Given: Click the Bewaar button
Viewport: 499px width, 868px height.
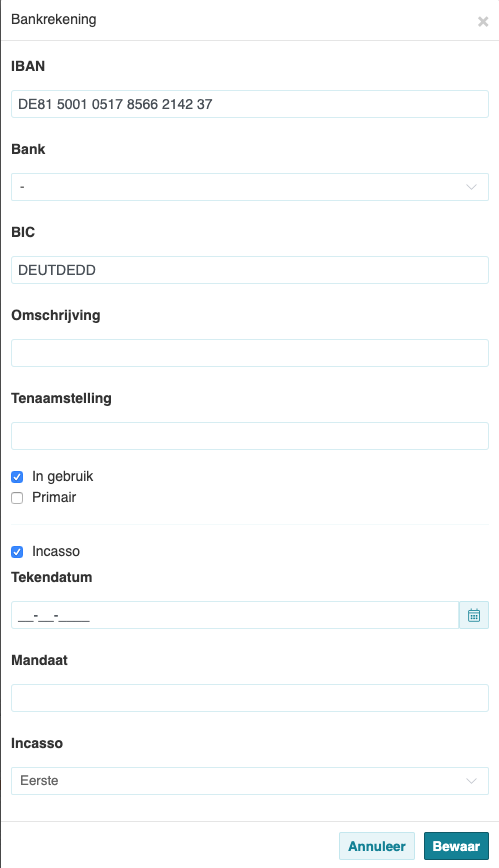Looking at the screenshot, I should 456,846.
